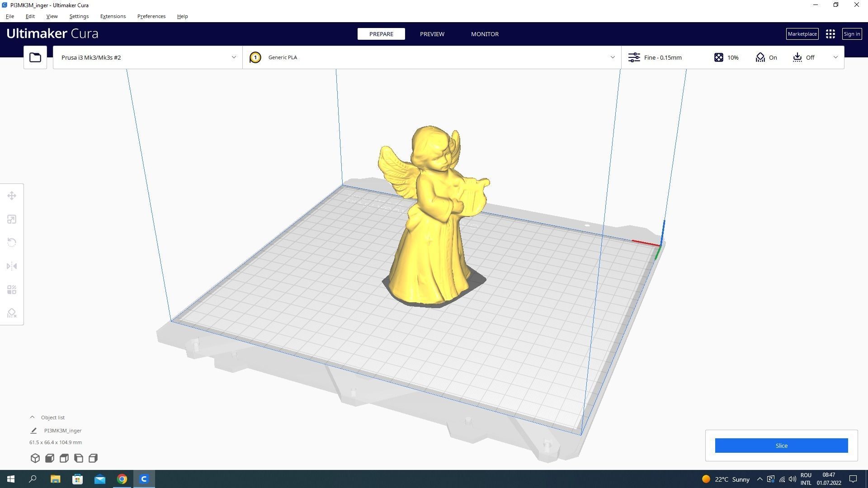This screenshot has width=868, height=488.
Task: Click the Cura icon in taskbar
Action: pyautogui.click(x=144, y=479)
